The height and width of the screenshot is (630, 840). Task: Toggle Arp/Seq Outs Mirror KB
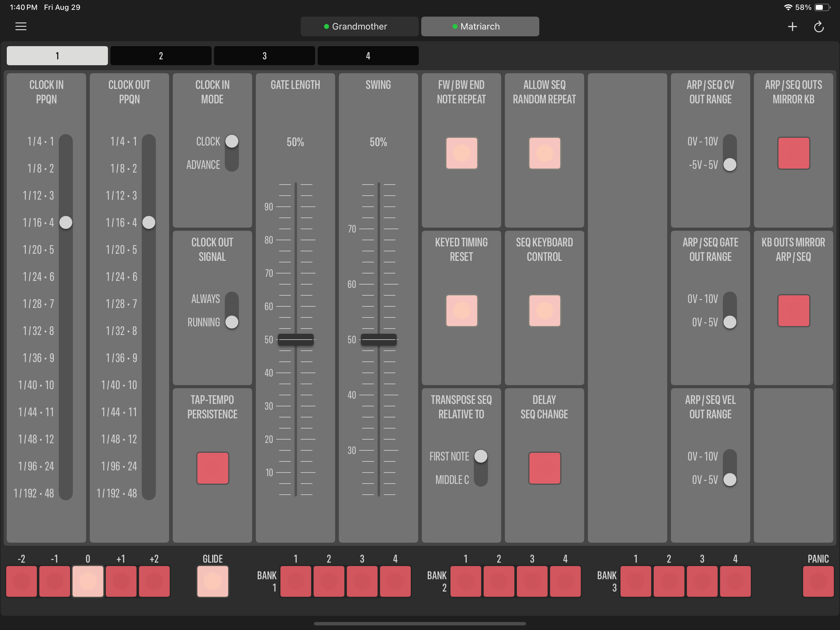coord(794,153)
